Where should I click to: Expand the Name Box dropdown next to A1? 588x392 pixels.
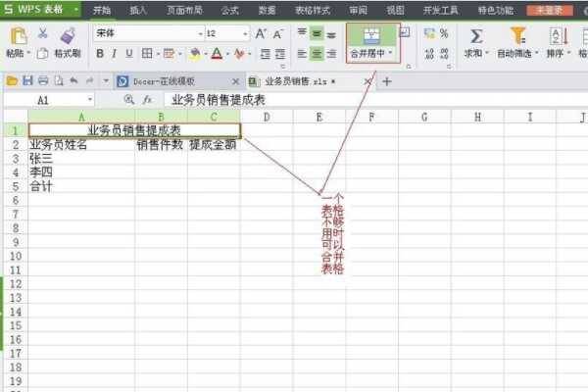pos(90,100)
